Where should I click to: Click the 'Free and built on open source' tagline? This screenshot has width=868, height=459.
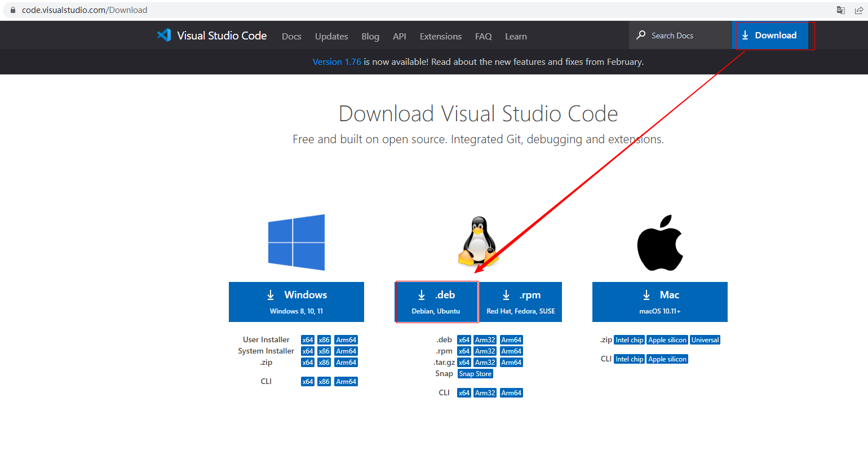pyautogui.click(x=478, y=139)
